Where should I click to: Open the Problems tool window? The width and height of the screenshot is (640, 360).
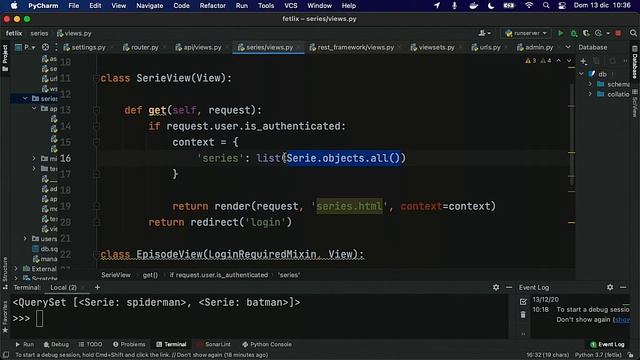tap(129, 344)
